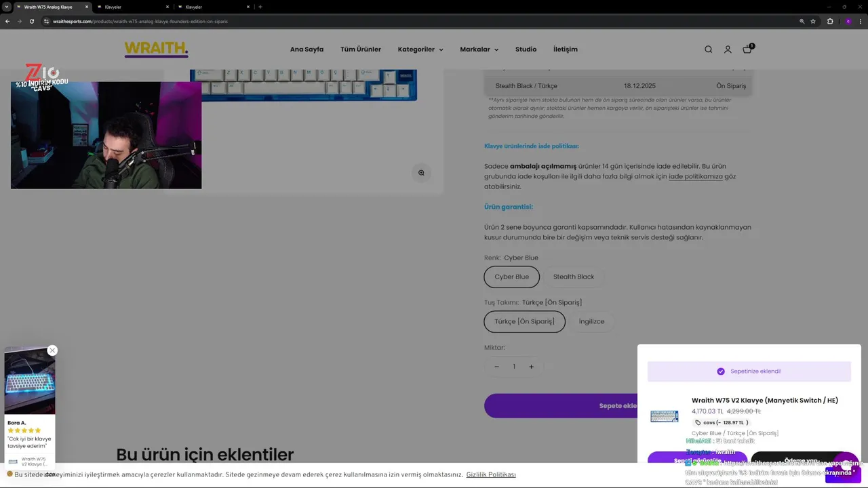Viewport: 868px width, 488px height.
Task: Click the Stealth Black / Türkçe table row
Action: [618, 86]
